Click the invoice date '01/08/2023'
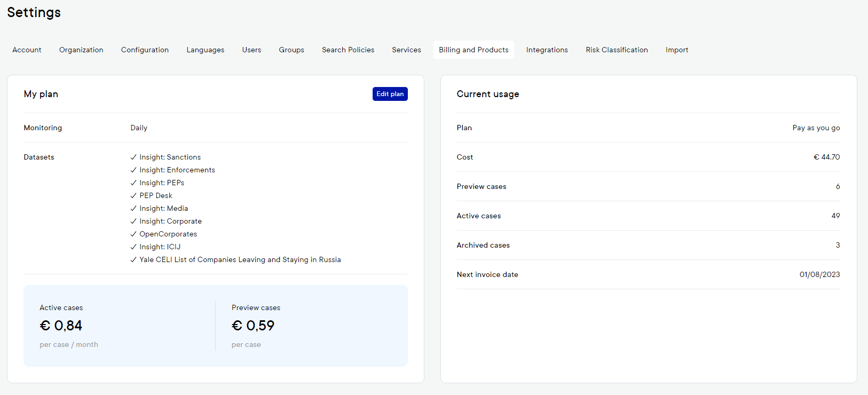 (x=819, y=274)
